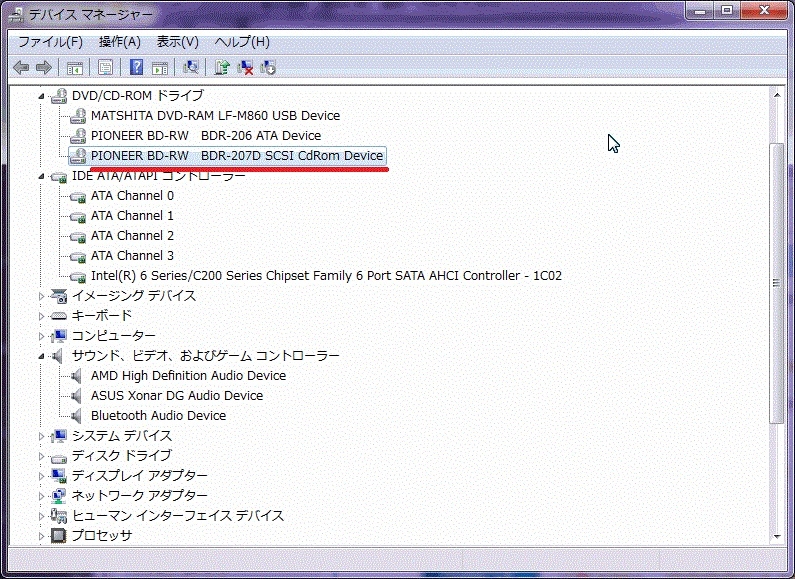
Task: Collapse the サウンド、ビデオ、およびゲーム コントローラー node
Action: click(x=41, y=356)
